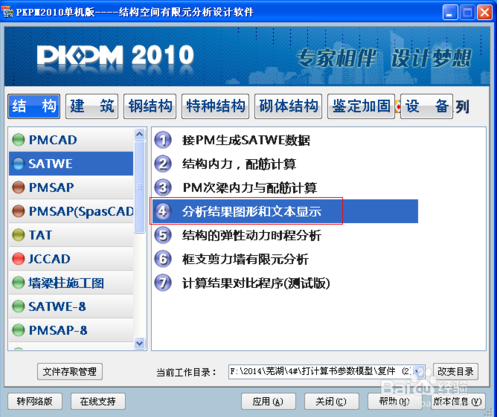Open the 当前工作目录 path dropdown
Screen dimensions: 499x417
(x=419, y=371)
